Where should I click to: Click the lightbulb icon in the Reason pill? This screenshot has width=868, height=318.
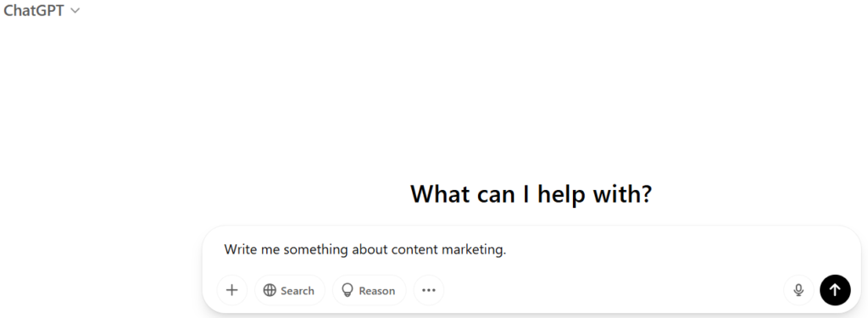click(347, 290)
